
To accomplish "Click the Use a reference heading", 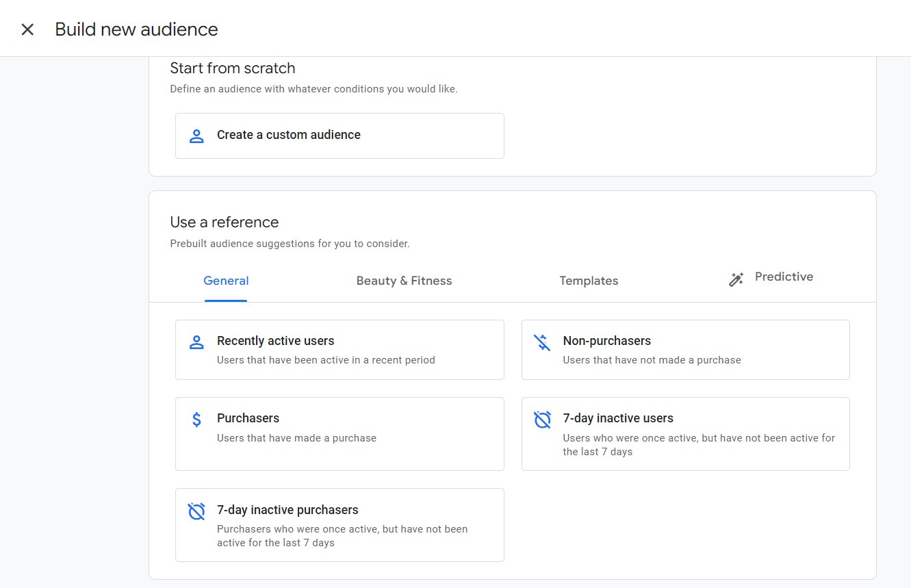I will (224, 222).
